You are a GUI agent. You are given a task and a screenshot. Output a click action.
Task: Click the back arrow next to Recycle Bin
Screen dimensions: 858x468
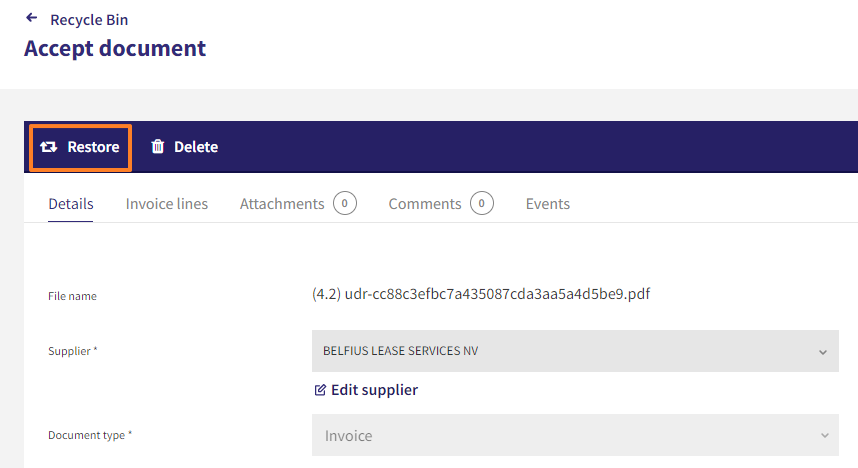pyautogui.click(x=32, y=18)
